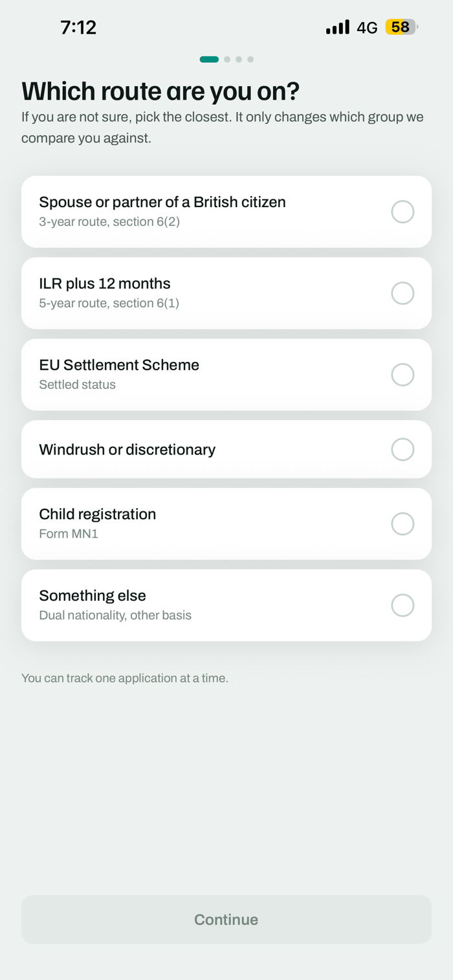
Task: Tap the 'Form MN1' subtitle text
Action: [x=69, y=534]
